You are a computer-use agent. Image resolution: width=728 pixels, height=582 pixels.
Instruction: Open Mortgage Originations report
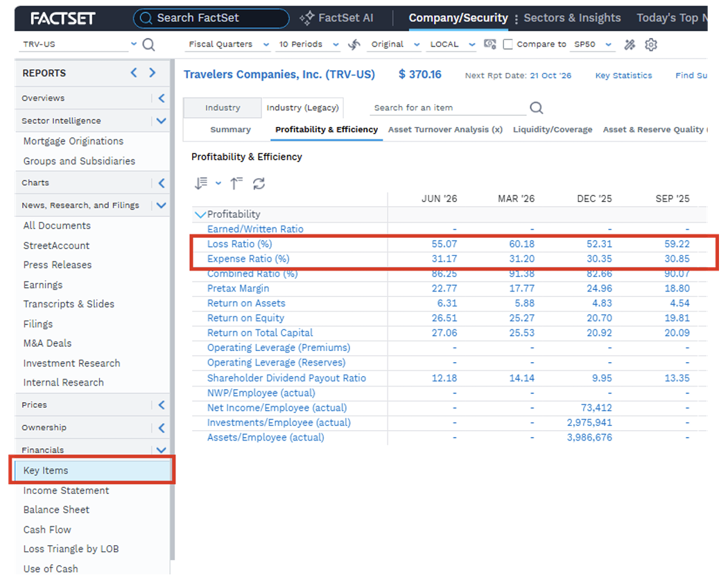pos(73,141)
